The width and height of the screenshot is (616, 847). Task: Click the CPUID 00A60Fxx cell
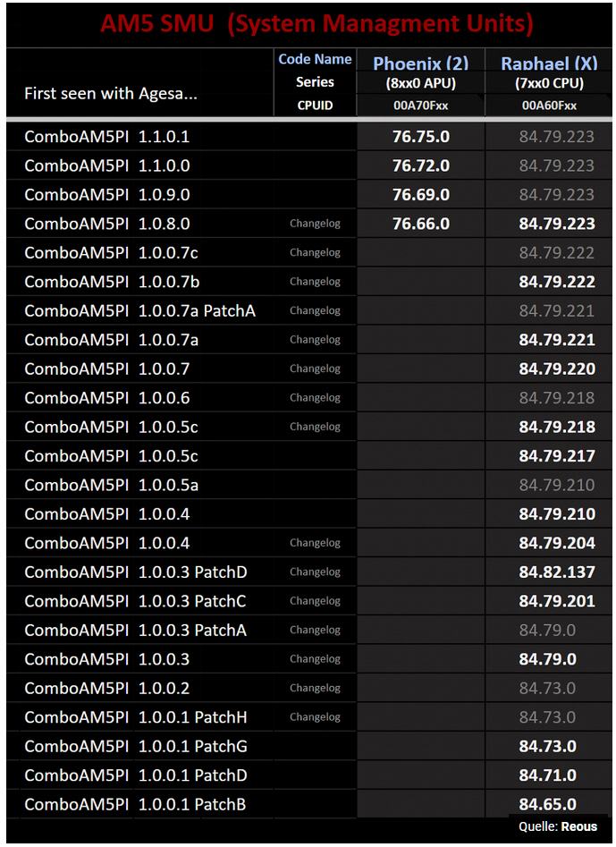click(549, 106)
